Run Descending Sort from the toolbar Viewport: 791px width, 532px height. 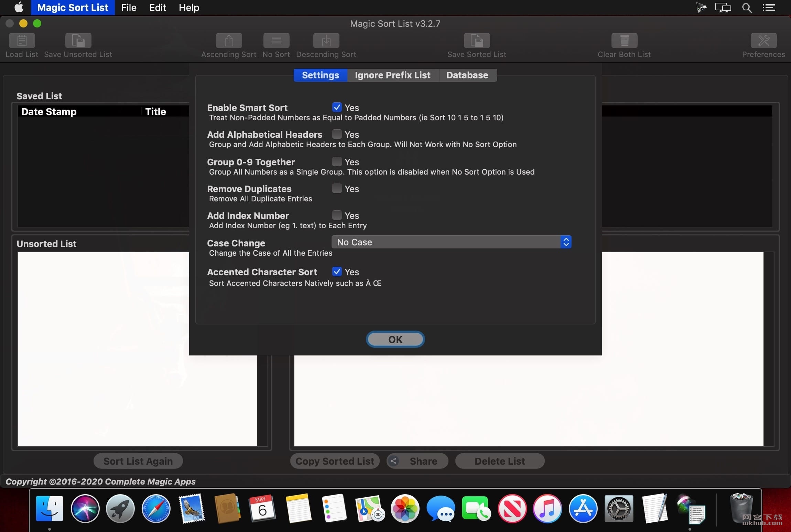[x=326, y=41]
